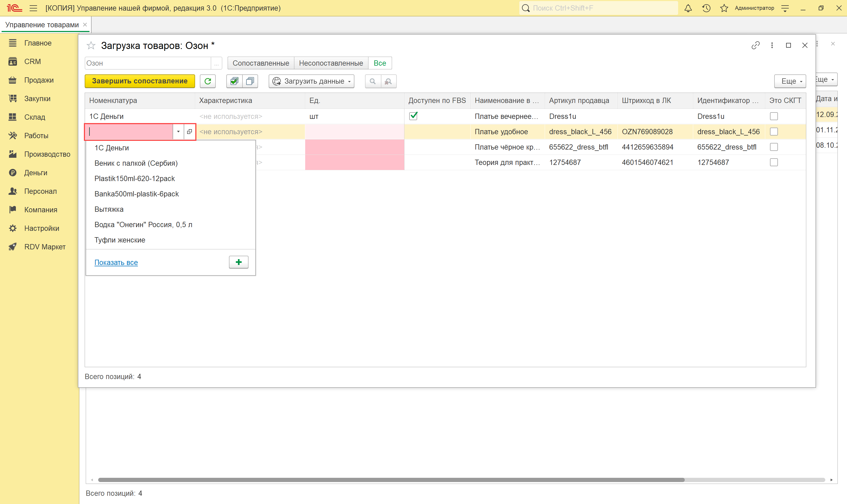Click the Озон account input field

tap(148, 63)
